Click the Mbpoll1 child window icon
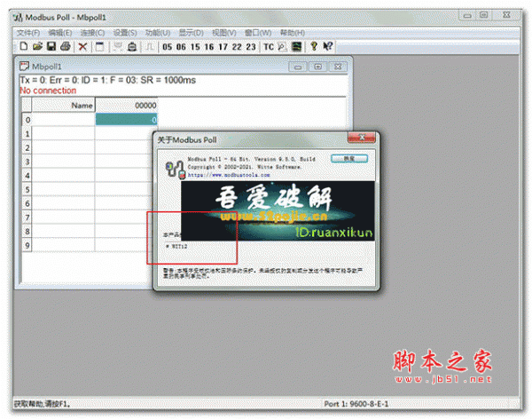Viewport: 532px width, 419px height. (24, 66)
